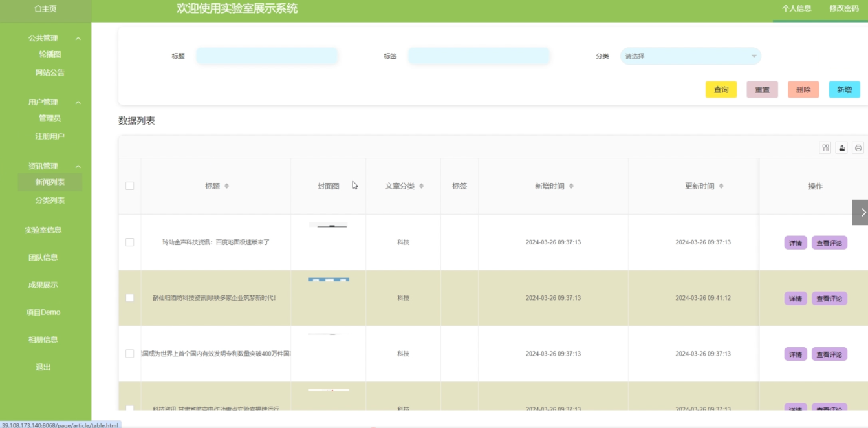Click the 封面图 column header
The width and height of the screenshot is (868, 428).
tap(329, 186)
